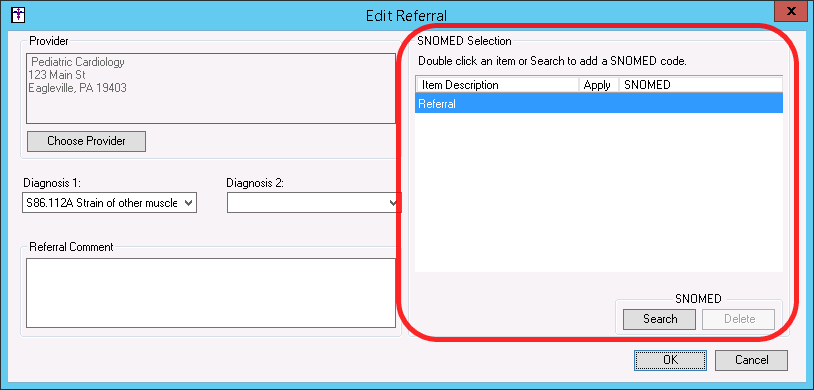This screenshot has height=390, width=814.
Task: Click the SNOMED Delete button
Action: coord(739,319)
